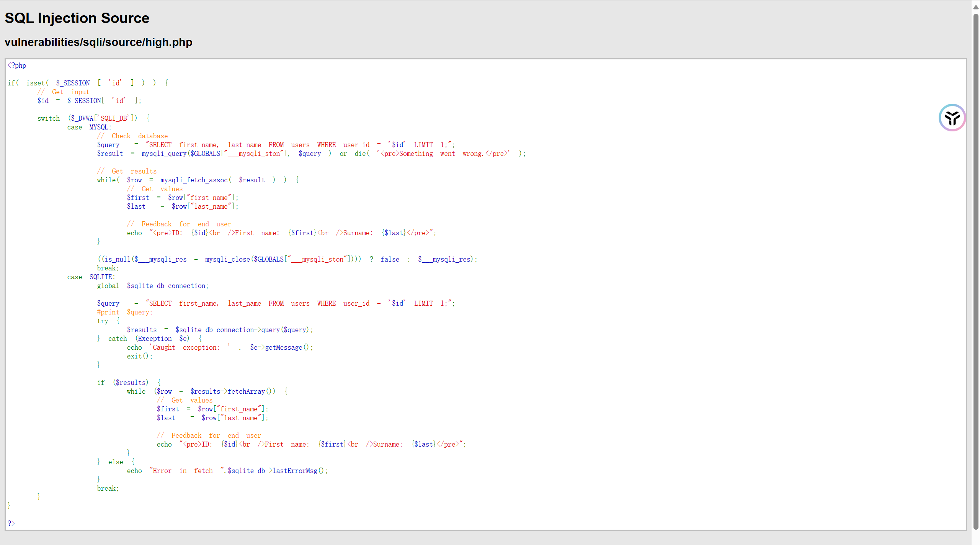This screenshot has height=545, width=980.
Task: Click the 'case SQLITE:' line
Action: 91,277
